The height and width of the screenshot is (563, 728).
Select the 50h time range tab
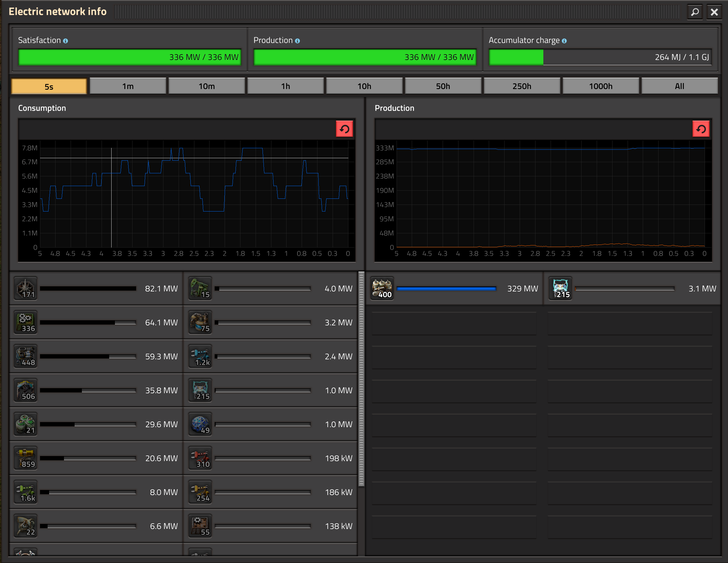443,86
